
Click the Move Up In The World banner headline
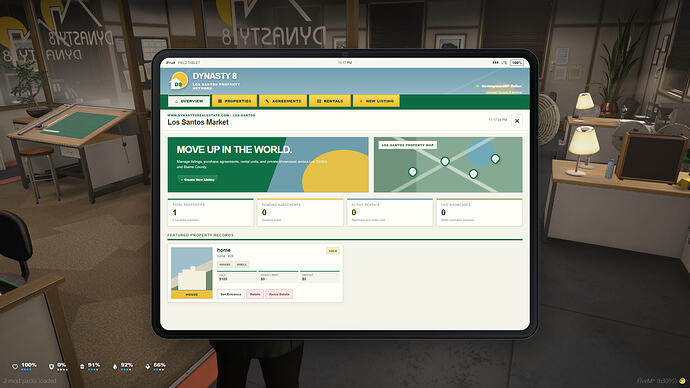[x=234, y=150]
